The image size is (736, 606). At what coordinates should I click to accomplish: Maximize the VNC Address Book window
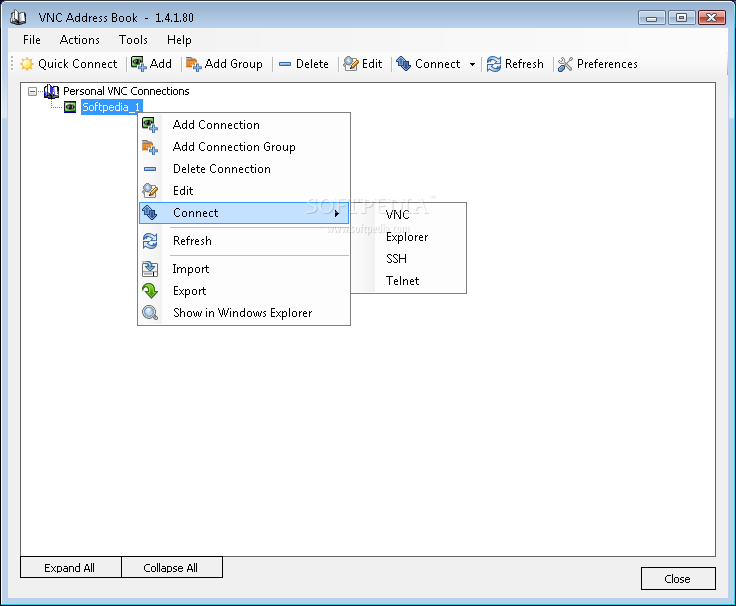point(681,18)
